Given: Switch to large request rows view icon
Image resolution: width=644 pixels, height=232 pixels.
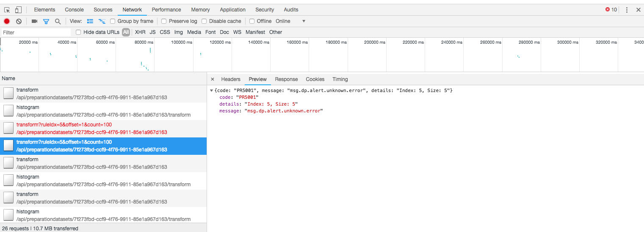Looking at the screenshot, I should 90,21.
